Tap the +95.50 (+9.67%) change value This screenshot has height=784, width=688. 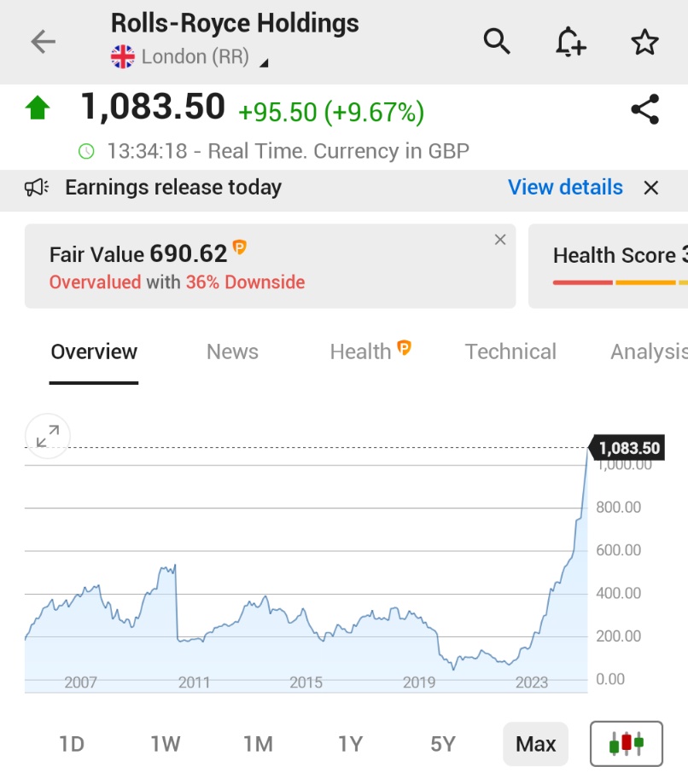tap(331, 112)
